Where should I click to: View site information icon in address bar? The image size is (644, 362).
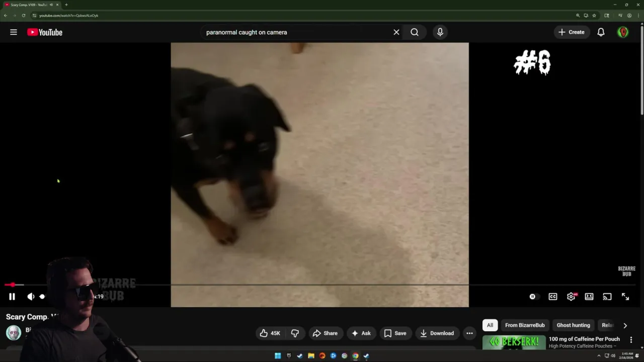34,16
